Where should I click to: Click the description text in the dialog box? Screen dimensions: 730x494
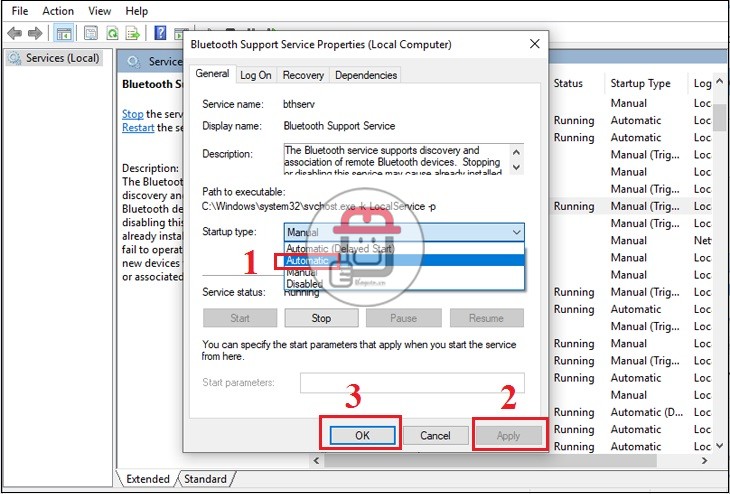(x=396, y=159)
